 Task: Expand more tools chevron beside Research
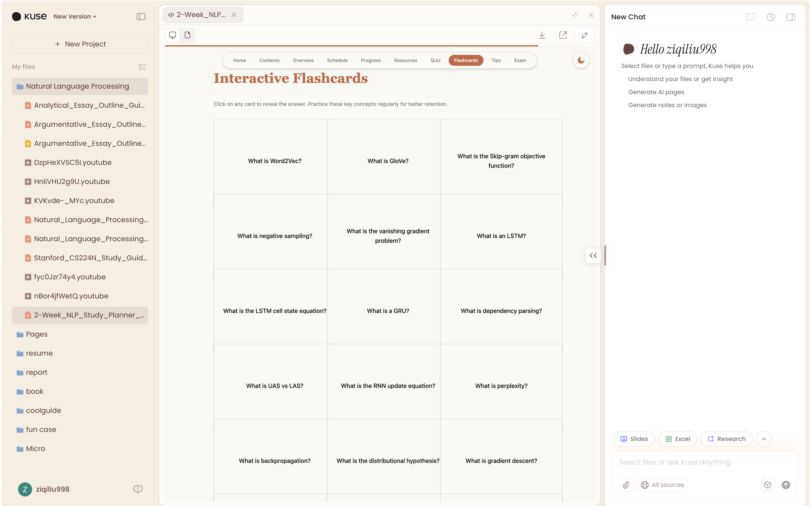[x=764, y=439]
